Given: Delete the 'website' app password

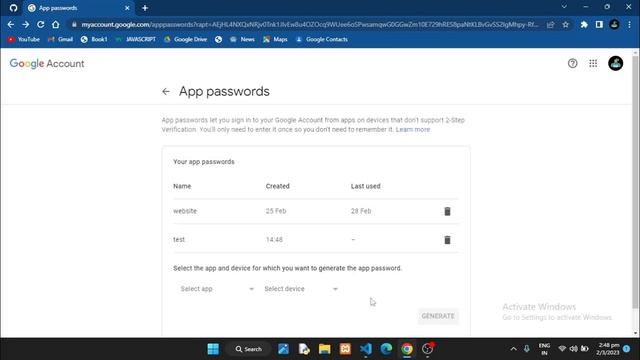Looking at the screenshot, I should [x=447, y=211].
